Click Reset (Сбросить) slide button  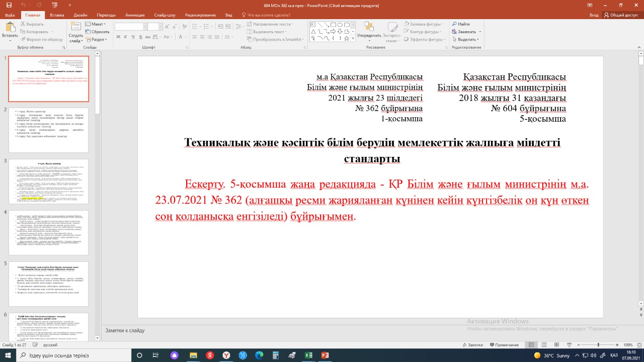[x=97, y=31]
